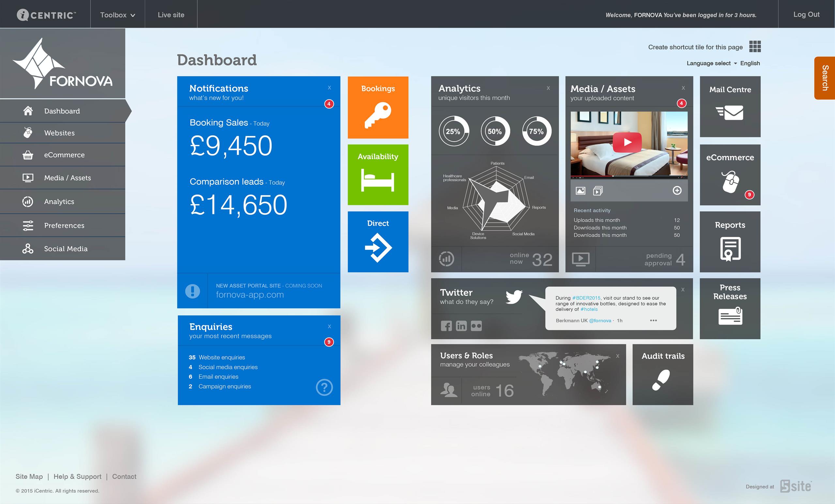The width and height of the screenshot is (835, 504).
Task: Open the eCommerce mouse tile
Action: 730,175
